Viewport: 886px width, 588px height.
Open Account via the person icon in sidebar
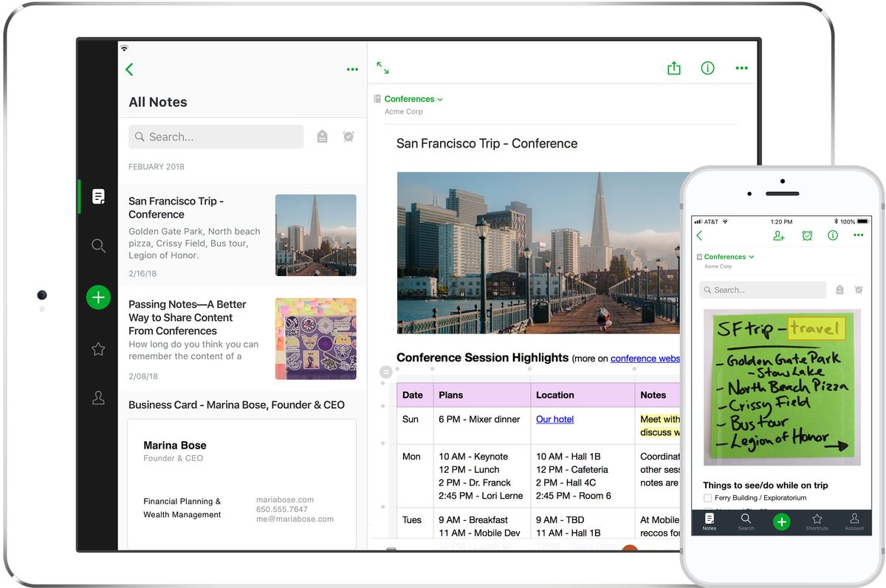(98, 398)
